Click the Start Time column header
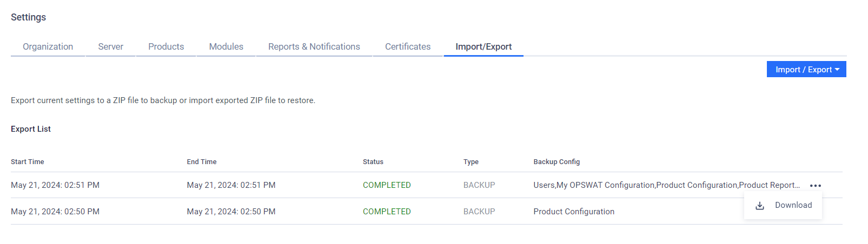The height and width of the screenshot is (244, 868). [x=28, y=162]
